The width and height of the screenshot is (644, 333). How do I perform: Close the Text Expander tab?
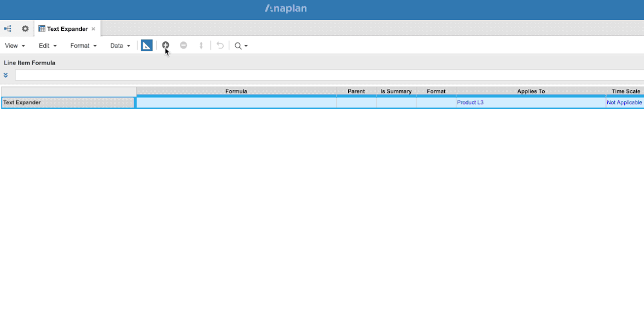93,29
